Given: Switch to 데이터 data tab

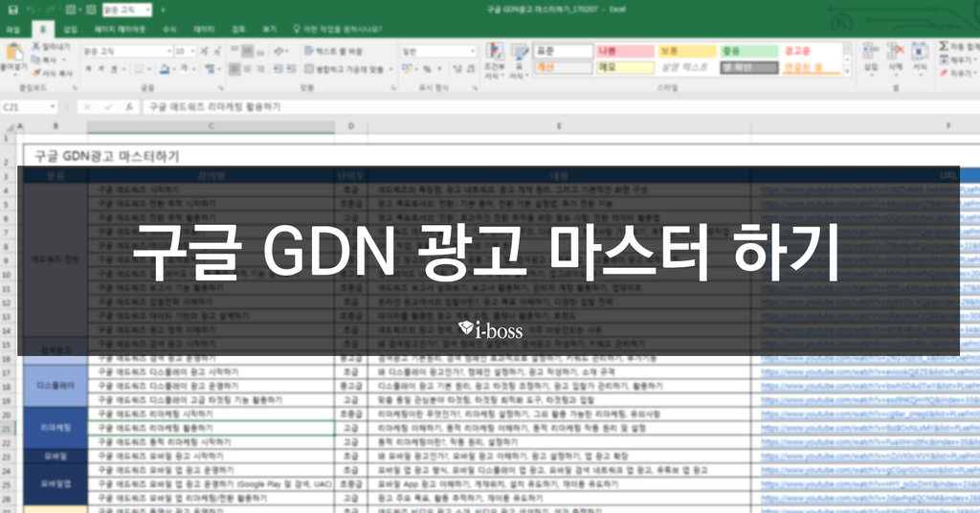Looking at the screenshot, I should click(x=204, y=30).
